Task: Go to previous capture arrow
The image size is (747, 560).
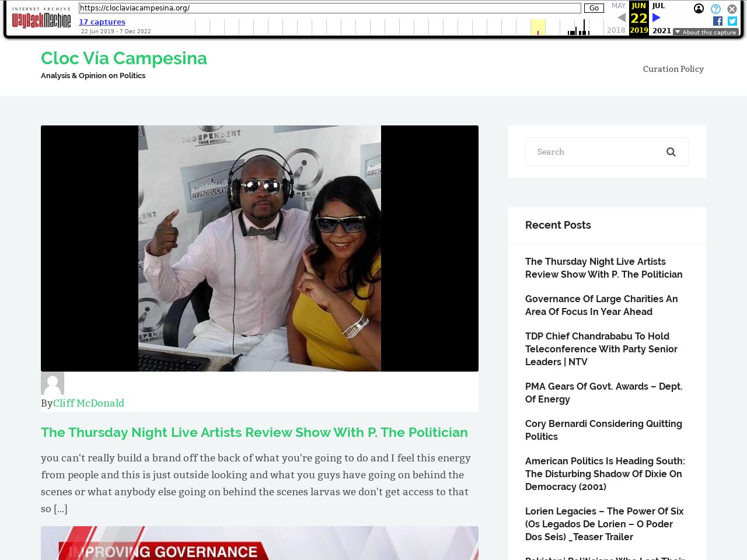Action: click(622, 17)
